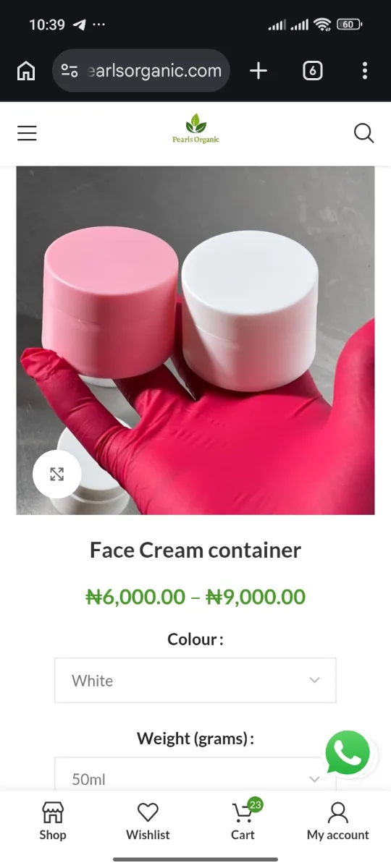Open the Colour dropdown showing White
The image size is (391, 868).
tap(195, 681)
